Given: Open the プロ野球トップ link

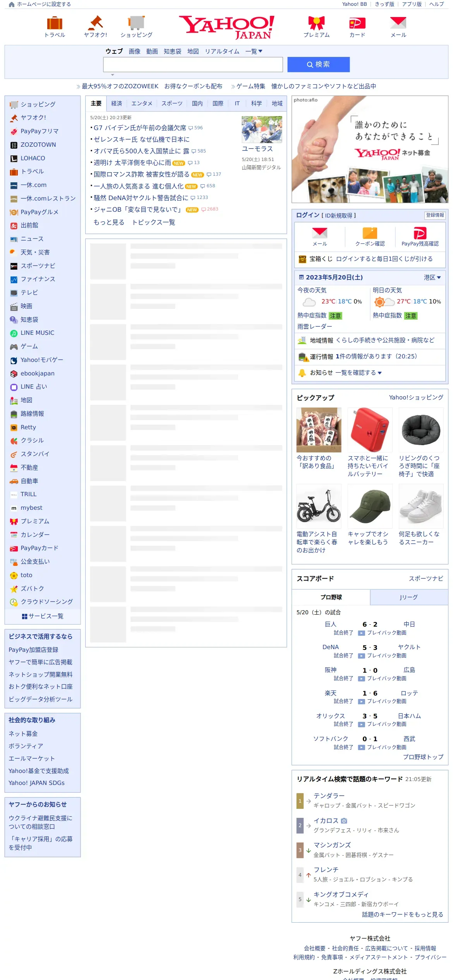Looking at the screenshot, I should coord(423,757).
